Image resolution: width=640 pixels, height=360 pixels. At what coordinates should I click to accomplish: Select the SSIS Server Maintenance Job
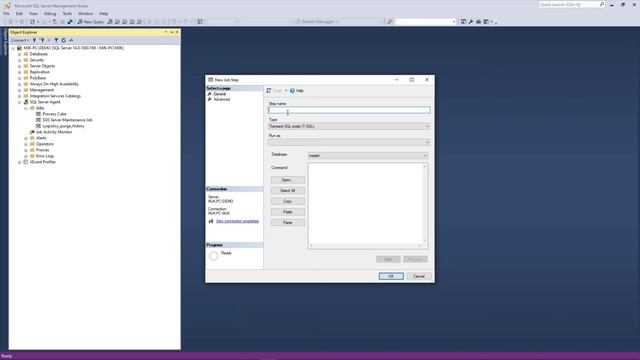tap(67, 120)
